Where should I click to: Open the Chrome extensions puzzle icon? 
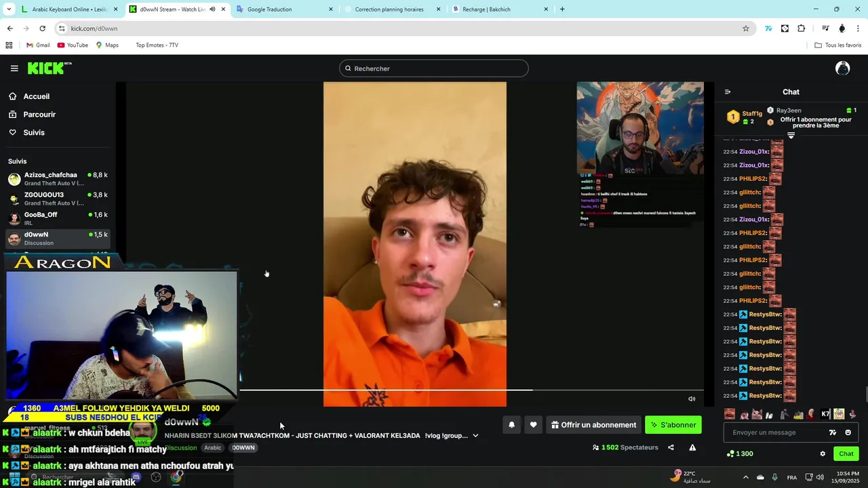(x=802, y=28)
